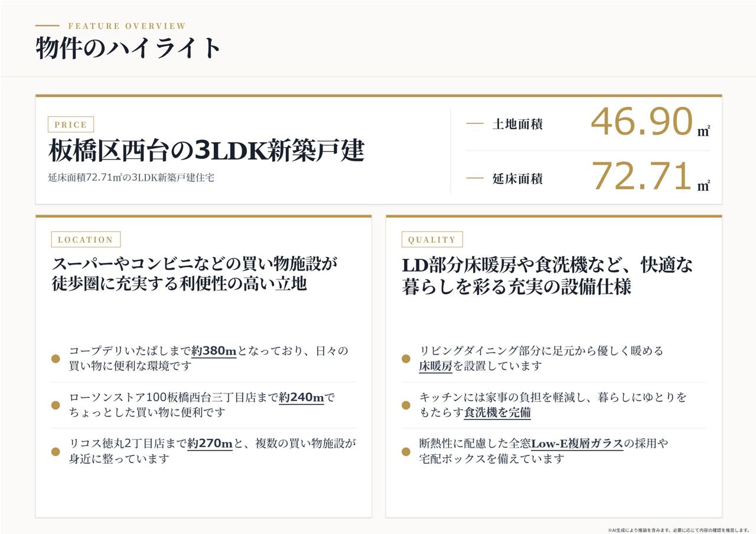Click the gold bullet beside キッチンには line
756x534 pixels.
[406, 405]
